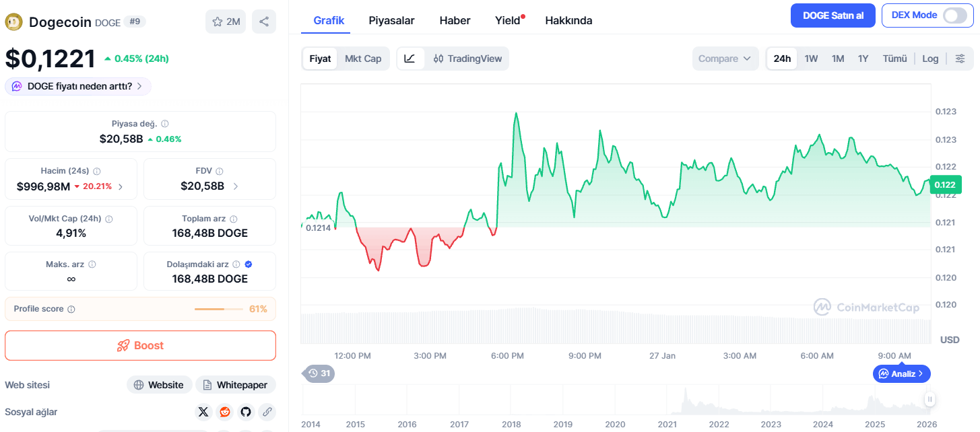
Task: Click the pause handle on range selector
Action: (929, 400)
